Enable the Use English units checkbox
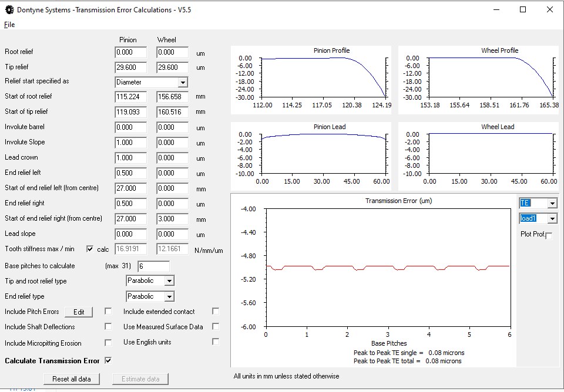Viewport: 564px width, 392px height. pos(216,342)
